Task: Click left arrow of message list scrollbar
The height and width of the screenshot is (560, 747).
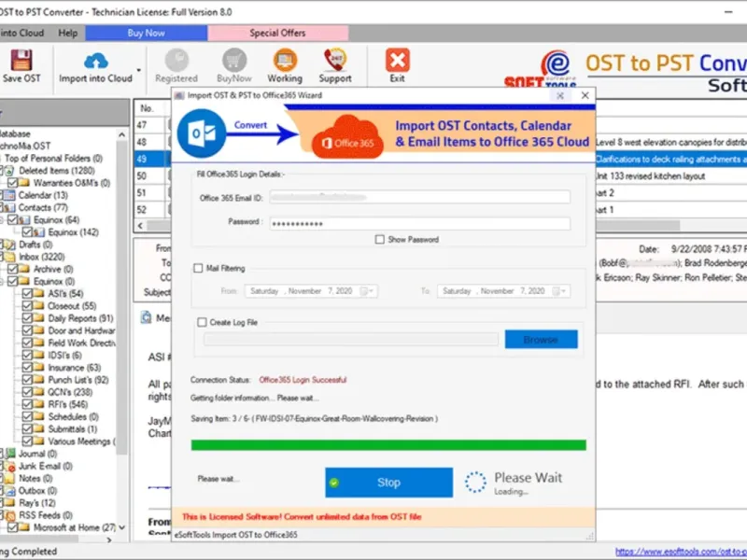Action: (140, 226)
